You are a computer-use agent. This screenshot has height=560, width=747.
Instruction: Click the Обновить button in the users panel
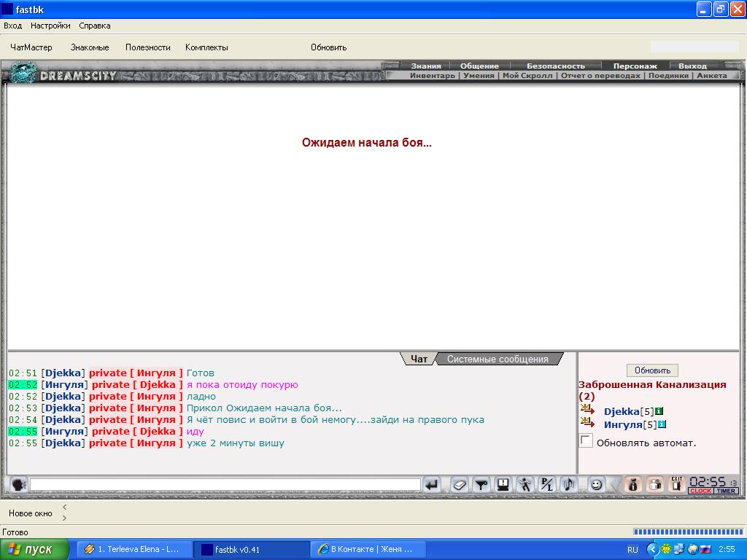(652, 370)
